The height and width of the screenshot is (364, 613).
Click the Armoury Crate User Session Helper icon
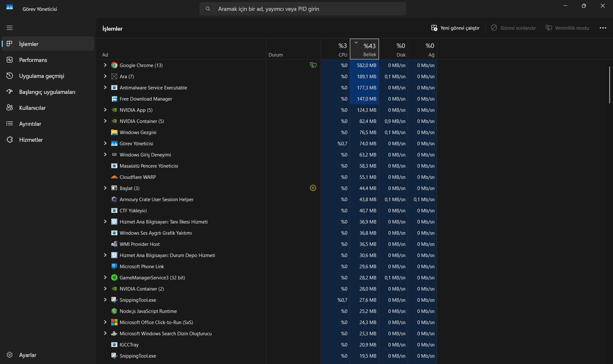coord(114,200)
